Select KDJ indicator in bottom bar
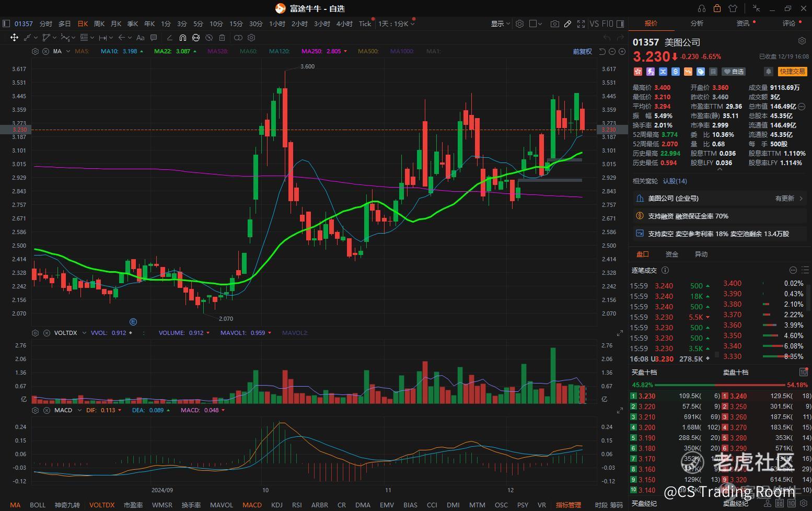Screen dimensions: 812x511 pos(277,505)
